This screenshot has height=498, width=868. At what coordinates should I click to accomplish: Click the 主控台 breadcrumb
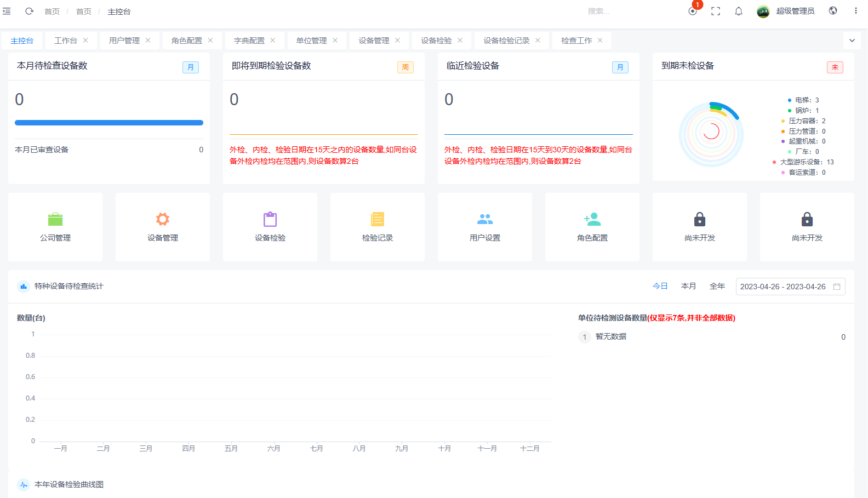[x=119, y=12]
